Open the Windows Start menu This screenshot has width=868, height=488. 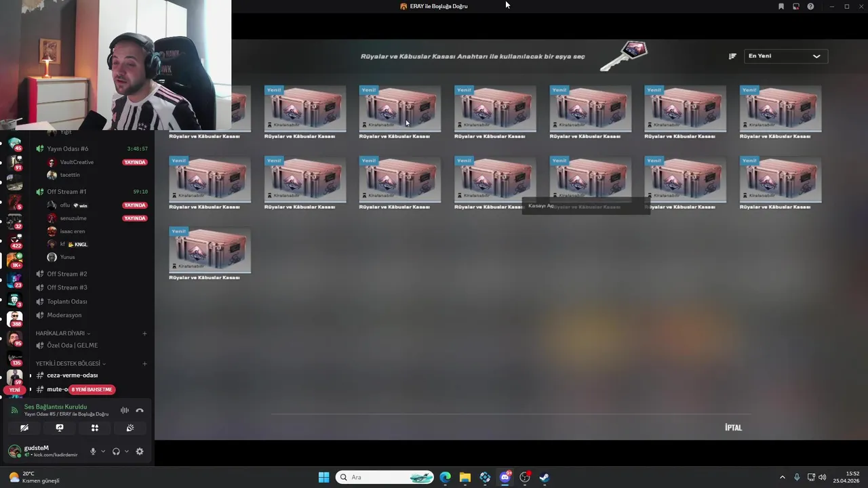(323, 477)
